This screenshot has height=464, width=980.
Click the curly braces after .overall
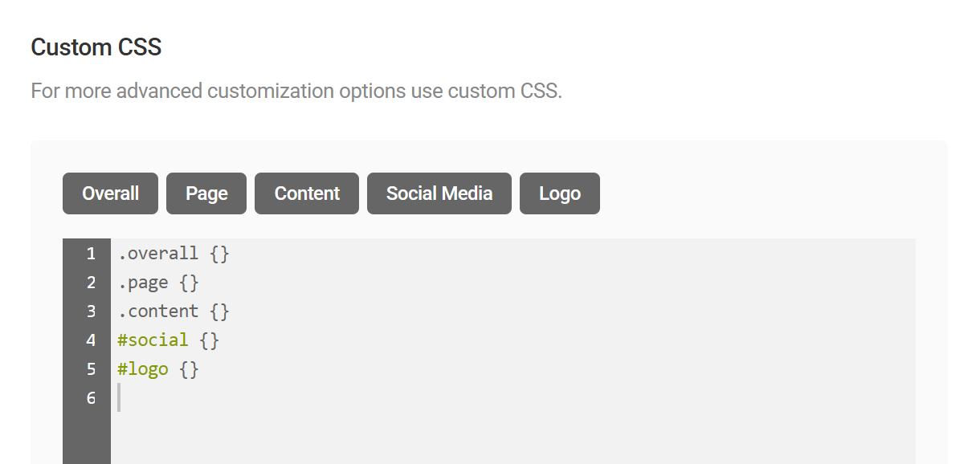click(x=218, y=253)
